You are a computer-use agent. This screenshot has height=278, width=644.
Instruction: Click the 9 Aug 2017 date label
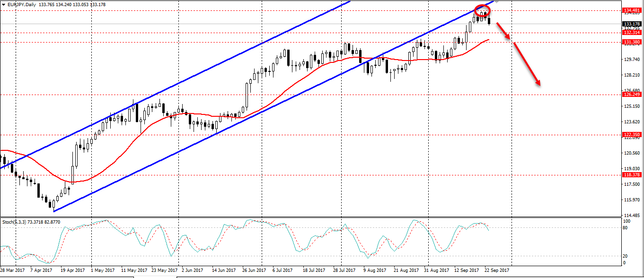373,270
